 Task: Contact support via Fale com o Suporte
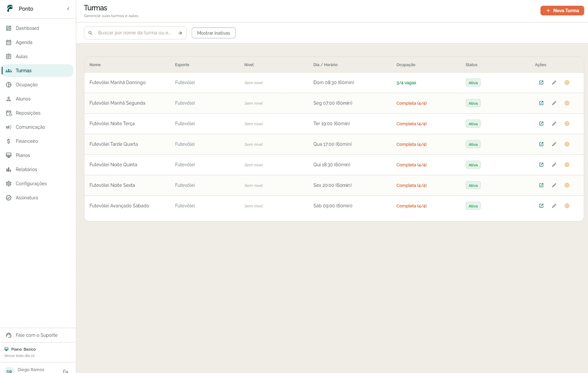pyautogui.click(x=38, y=335)
